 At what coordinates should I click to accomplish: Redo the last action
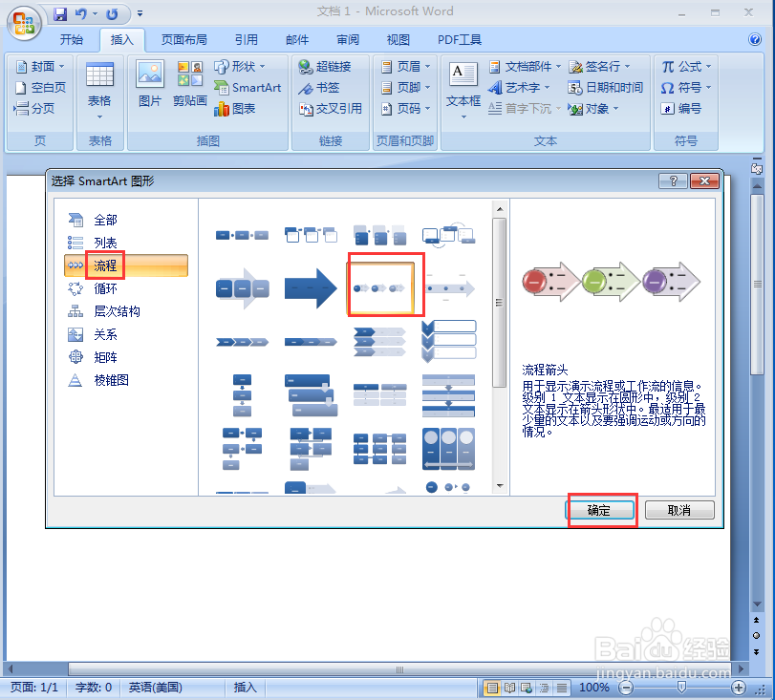click(x=112, y=14)
